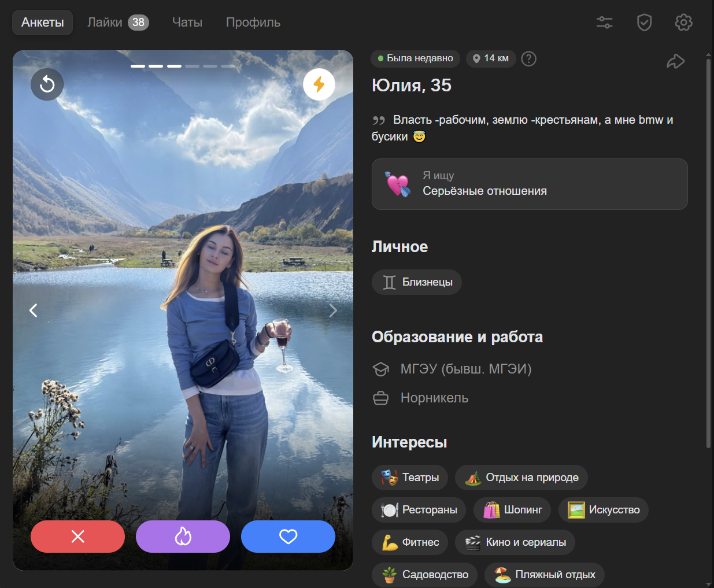Open the distance help question icon
Screen dimensions: 714x588
pyautogui.click(x=528, y=58)
